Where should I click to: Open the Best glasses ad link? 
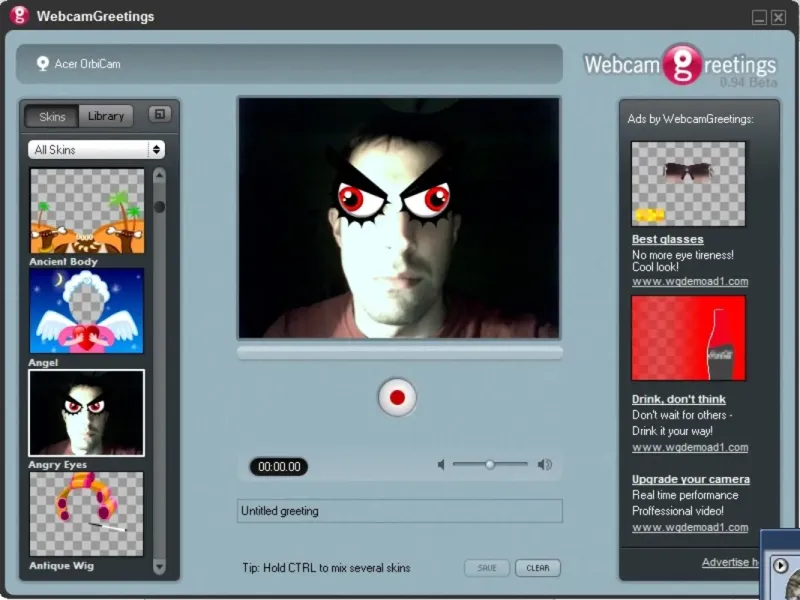pyautogui.click(x=667, y=239)
